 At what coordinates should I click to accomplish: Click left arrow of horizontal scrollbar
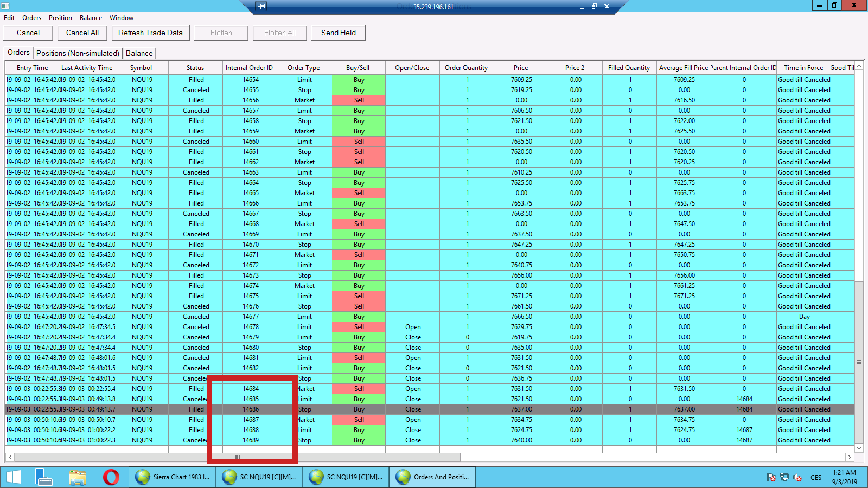coord(10,457)
